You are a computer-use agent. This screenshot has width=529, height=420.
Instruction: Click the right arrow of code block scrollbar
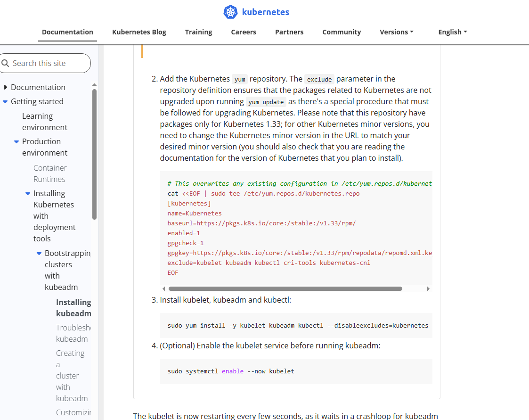click(x=428, y=288)
